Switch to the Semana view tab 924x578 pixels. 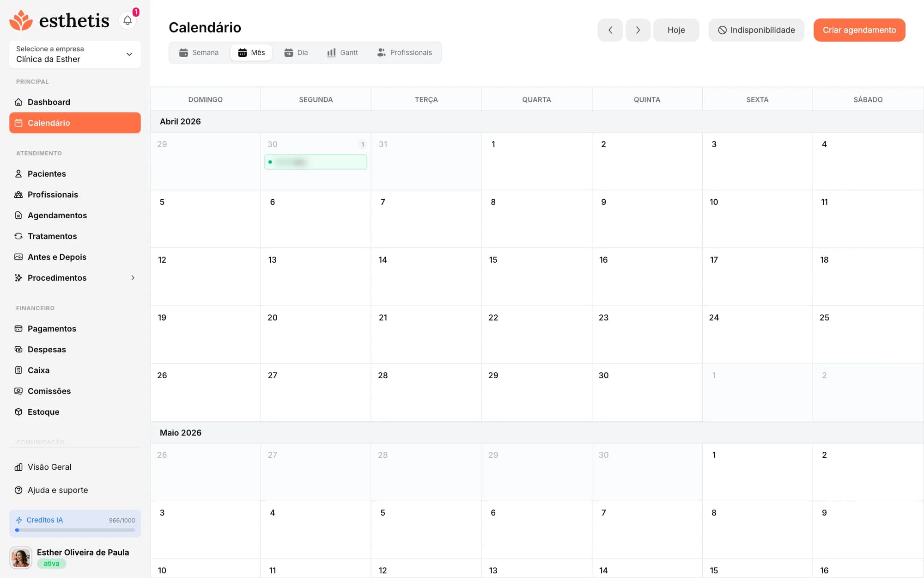click(x=199, y=53)
